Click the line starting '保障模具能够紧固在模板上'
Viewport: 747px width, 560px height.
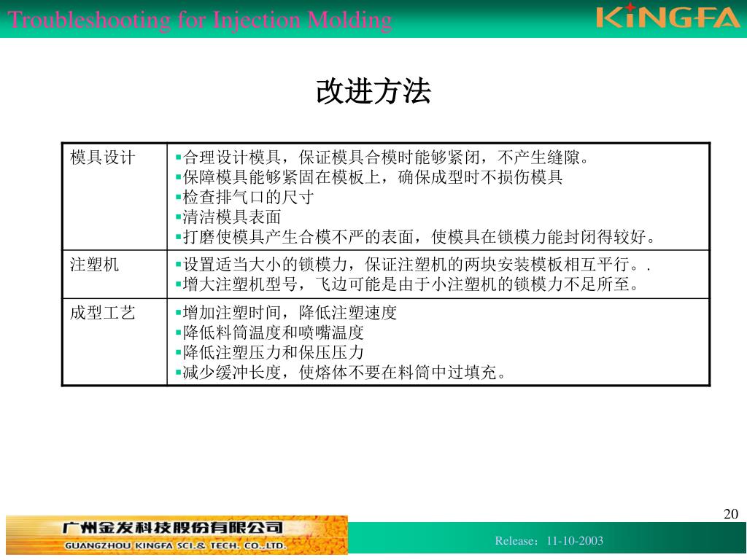coord(369,177)
